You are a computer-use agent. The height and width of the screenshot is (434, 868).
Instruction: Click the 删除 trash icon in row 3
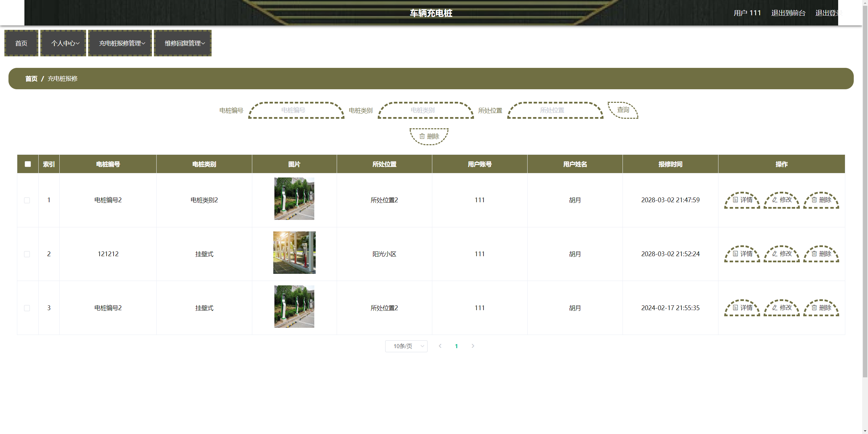pos(814,307)
